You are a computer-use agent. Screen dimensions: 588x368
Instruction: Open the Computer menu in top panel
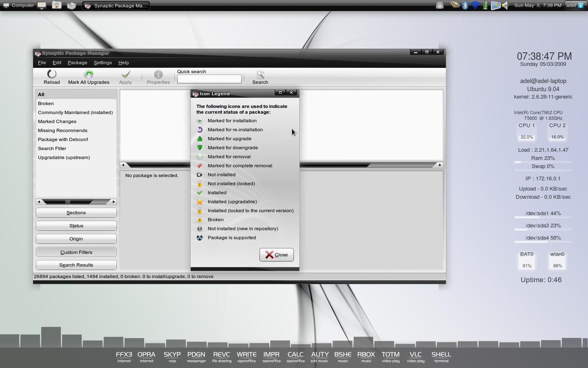click(x=18, y=5)
